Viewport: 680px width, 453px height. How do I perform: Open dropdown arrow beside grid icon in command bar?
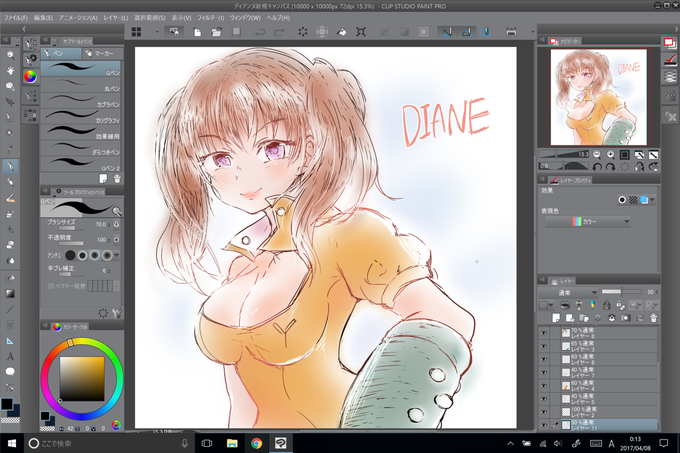157,32
